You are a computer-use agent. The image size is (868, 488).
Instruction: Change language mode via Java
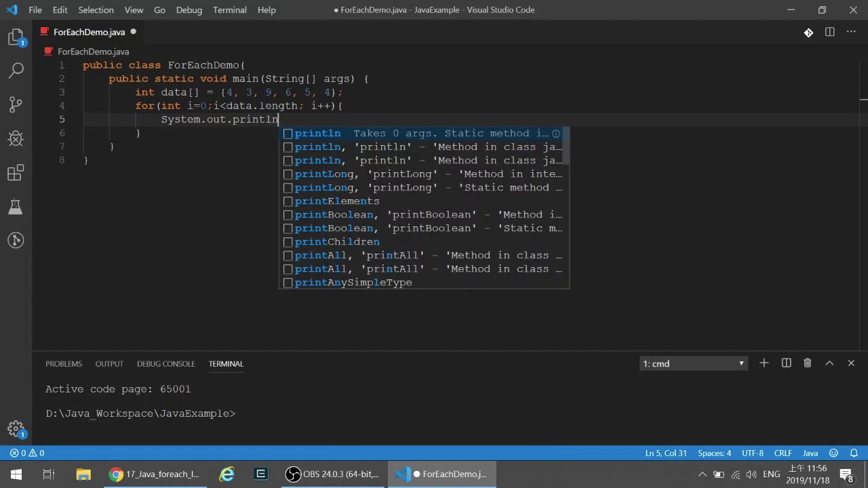(x=810, y=453)
